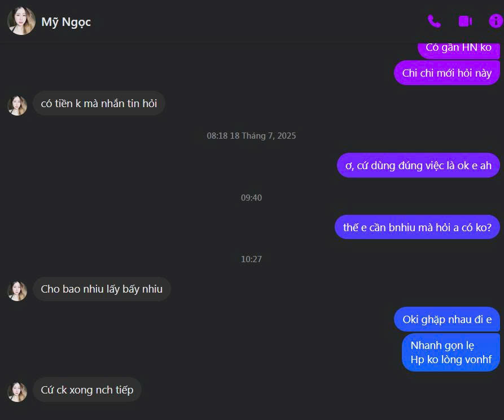Viewport: 504px width, 420px height.
Task: Click partially visible message "Có gần HN ko"
Action: [458, 48]
